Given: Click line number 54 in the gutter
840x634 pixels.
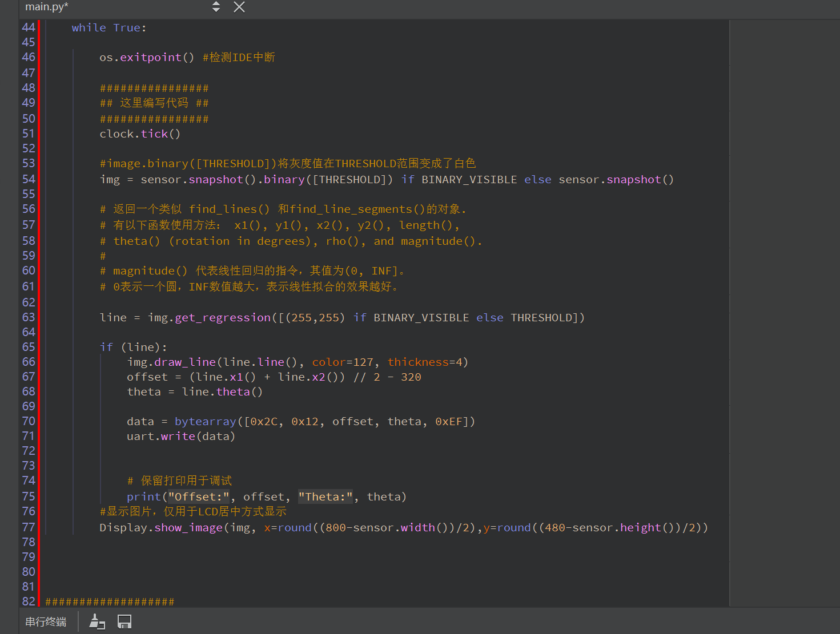Looking at the screenshot, I should coord(29,179).
